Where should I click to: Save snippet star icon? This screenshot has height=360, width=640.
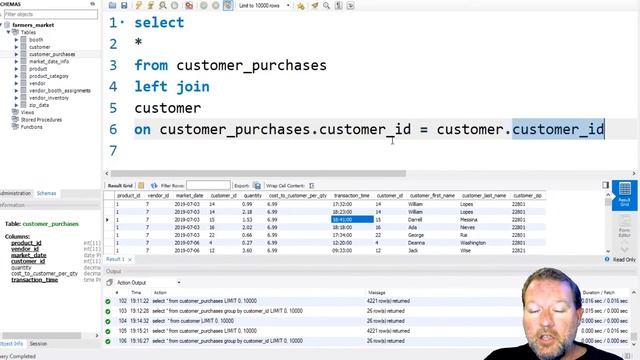(301, 6)
